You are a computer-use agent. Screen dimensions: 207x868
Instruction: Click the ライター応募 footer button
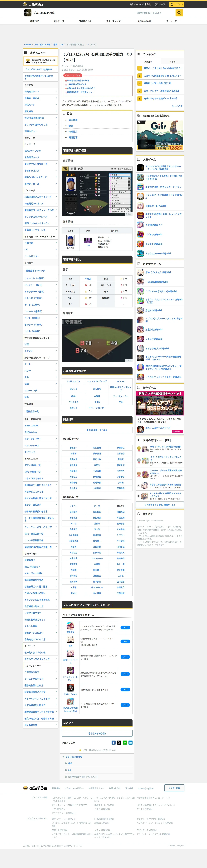pyautogui.click(x=174, y=788)
